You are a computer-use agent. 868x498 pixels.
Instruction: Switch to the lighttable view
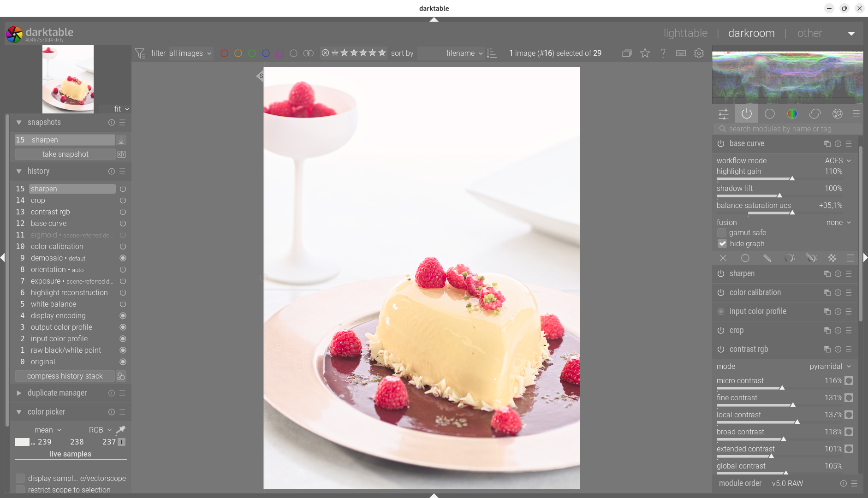[x=685, y=33]
